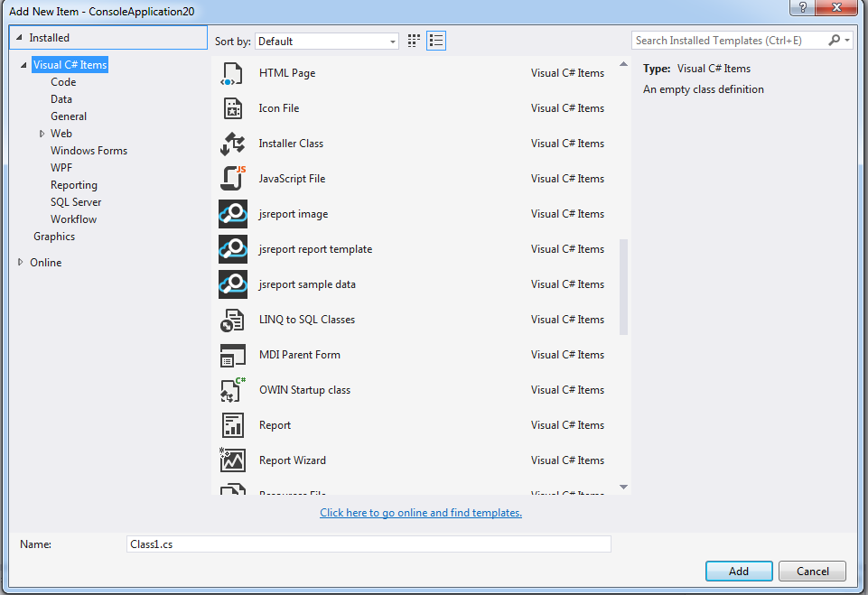Select the jsreport image icon

tap(233, 214)
